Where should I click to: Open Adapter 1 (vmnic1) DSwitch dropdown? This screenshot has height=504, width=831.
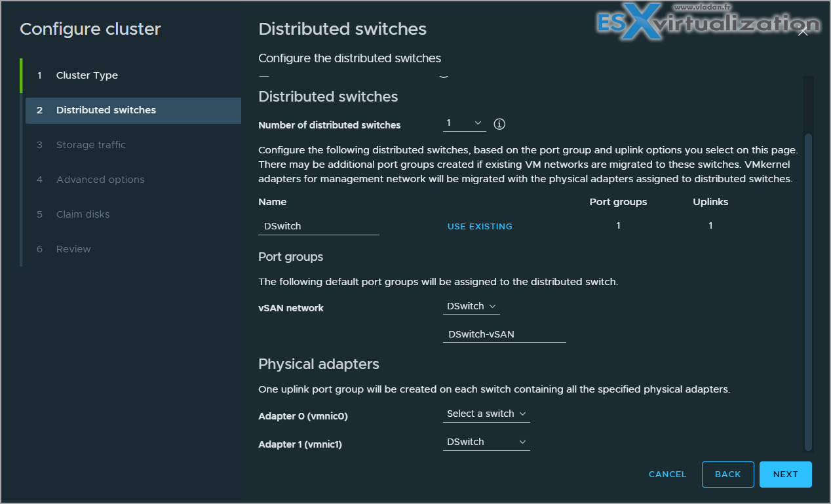point(486,442)
